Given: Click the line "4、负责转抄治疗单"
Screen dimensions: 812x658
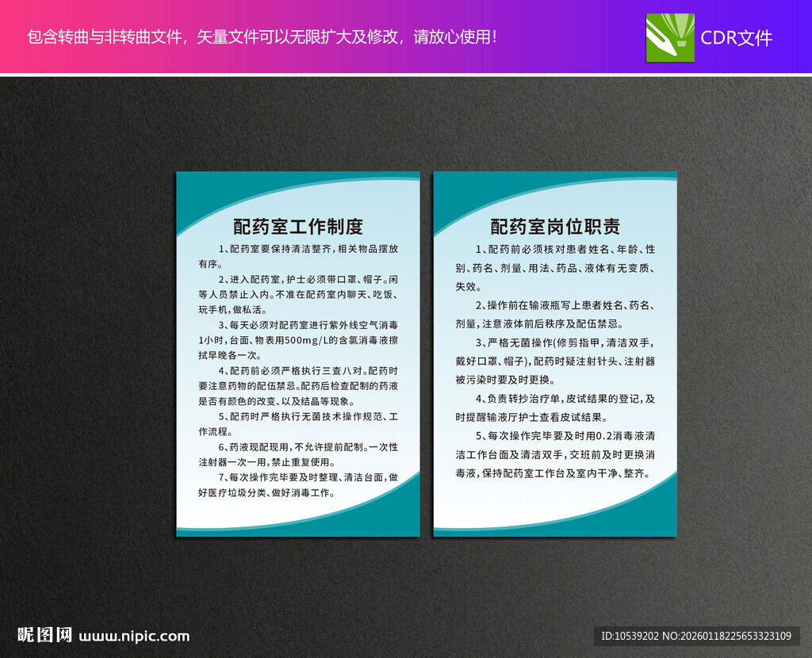Looking at the screenshot, I should click(x=565, y=399).
